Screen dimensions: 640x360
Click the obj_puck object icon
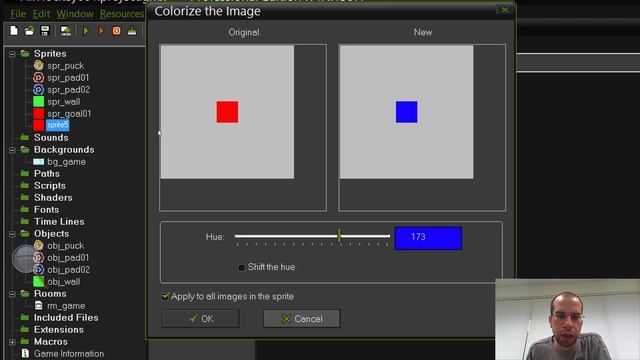pyautogui.click(x=39, y=245)
